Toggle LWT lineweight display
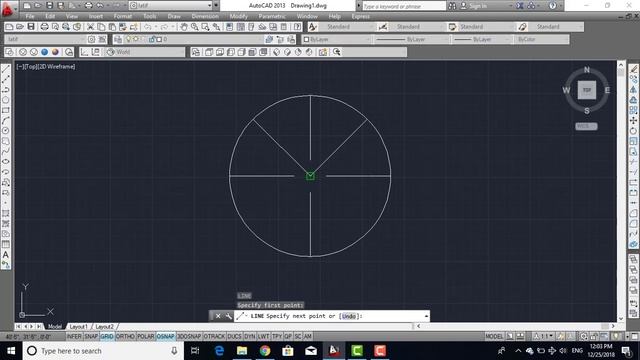Viewport: 640px width, 360px height. point(263,336)
